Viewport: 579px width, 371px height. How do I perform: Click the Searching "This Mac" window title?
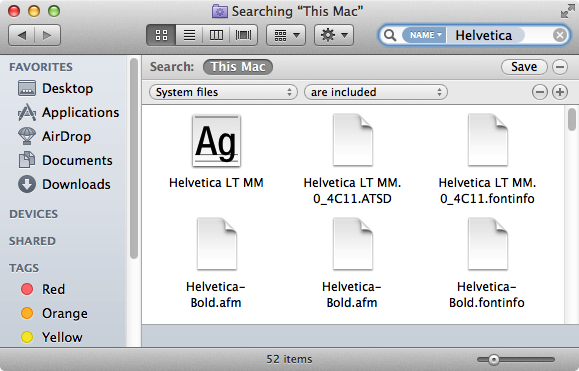[x=297, y=11]
